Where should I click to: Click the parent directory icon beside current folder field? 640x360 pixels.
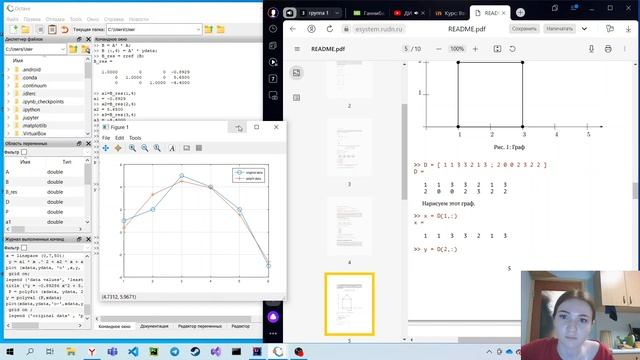[209, 29]
